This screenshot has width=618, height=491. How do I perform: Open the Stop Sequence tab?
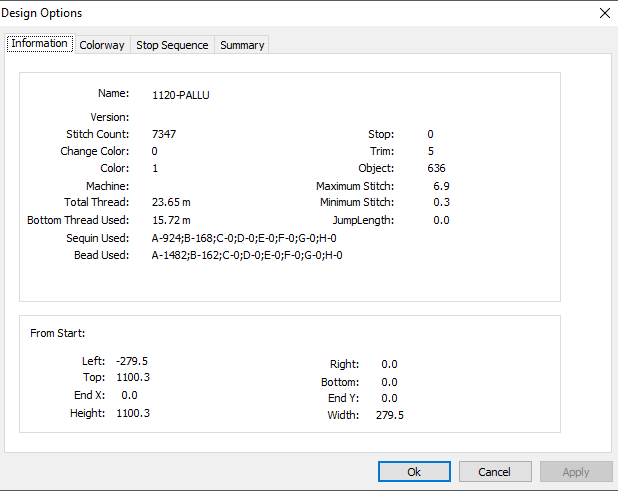pyautogui.click(x=172, y=45)
